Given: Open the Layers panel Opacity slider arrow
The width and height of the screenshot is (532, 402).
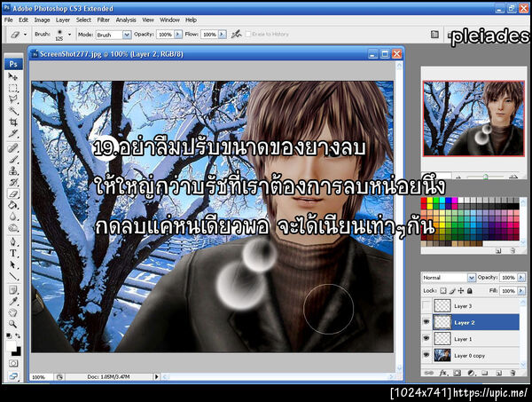Looking at the screenshot, I should click(521, 278).
